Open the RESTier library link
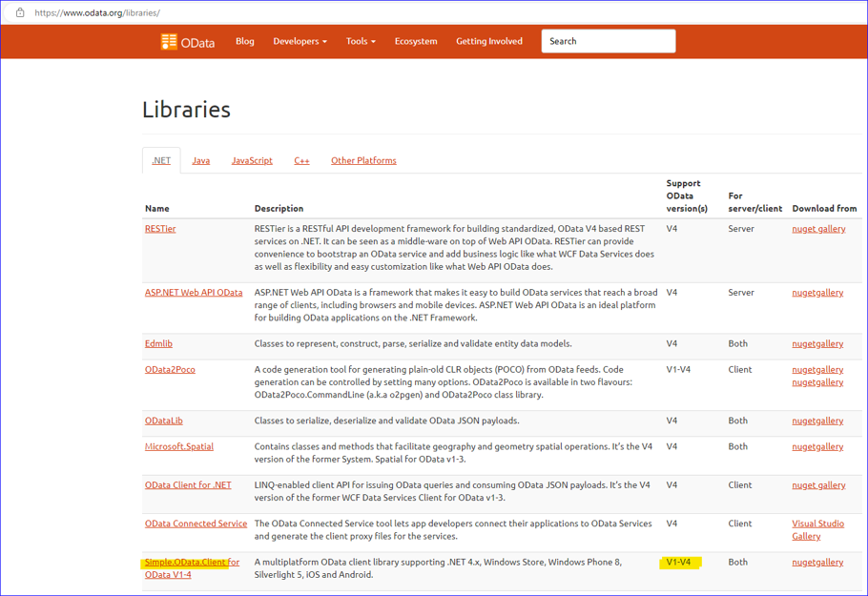The height and width of the screenshot is (596, 868). pos(160,229)
